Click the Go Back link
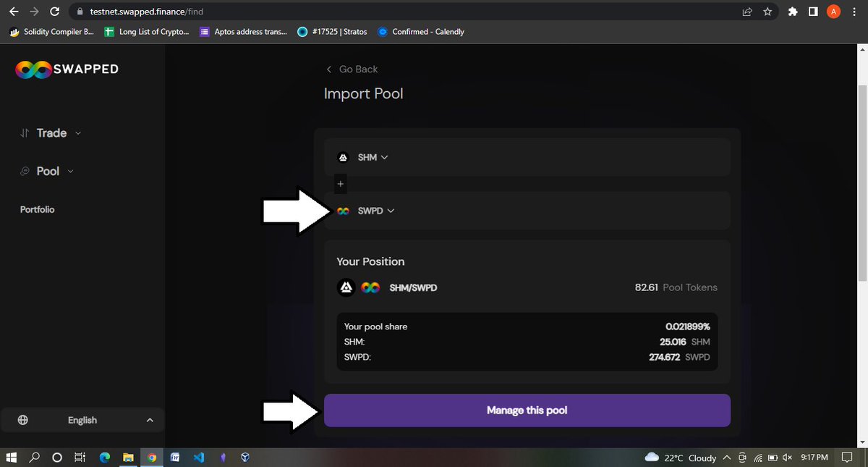The image size is (868, 467). click(352, 70)
